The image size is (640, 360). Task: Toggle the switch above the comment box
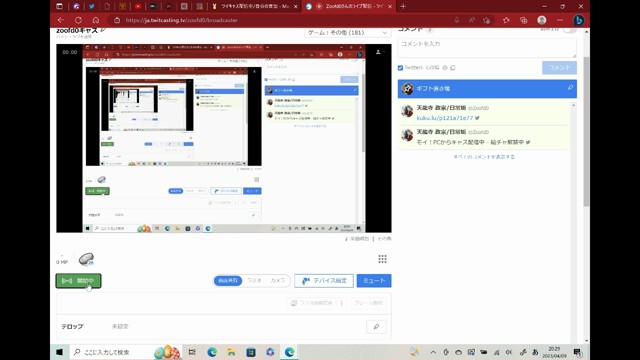pos(570,30)
